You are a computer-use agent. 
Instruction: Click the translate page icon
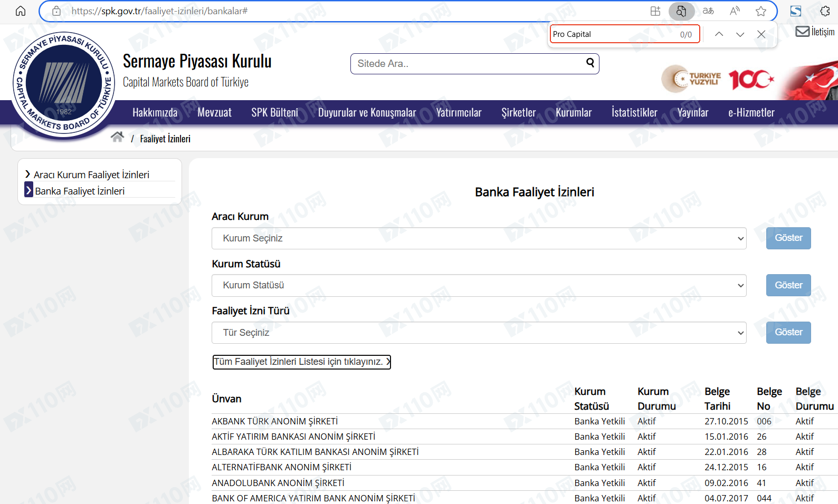coord(708,11)
